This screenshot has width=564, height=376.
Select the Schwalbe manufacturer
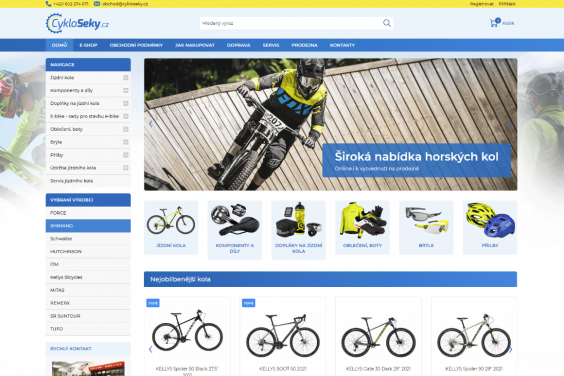(88, 239)
